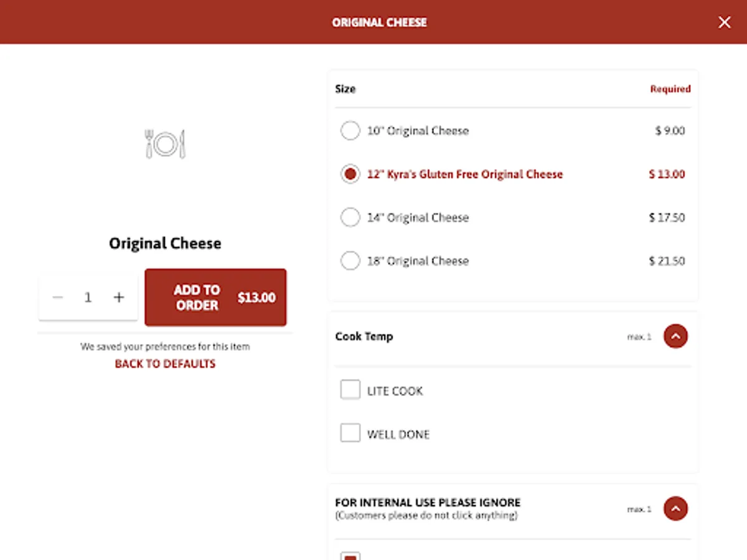Increase quantity with the plus button
This screenshot has width=747, height=560.
[x=119, y=297]
